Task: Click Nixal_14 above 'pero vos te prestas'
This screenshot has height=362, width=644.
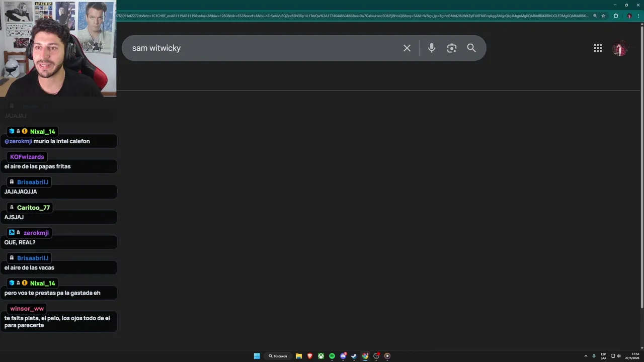Action: coord(42,283)
